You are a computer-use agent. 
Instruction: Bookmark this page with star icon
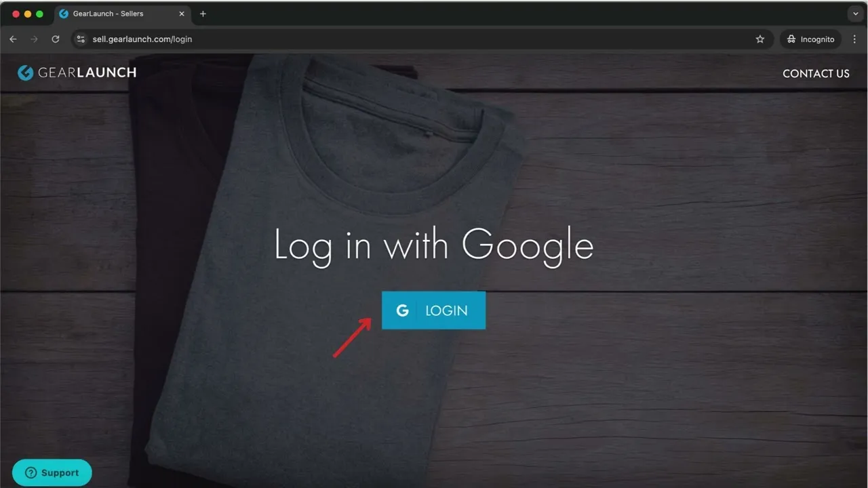click(x=760, y=39)
